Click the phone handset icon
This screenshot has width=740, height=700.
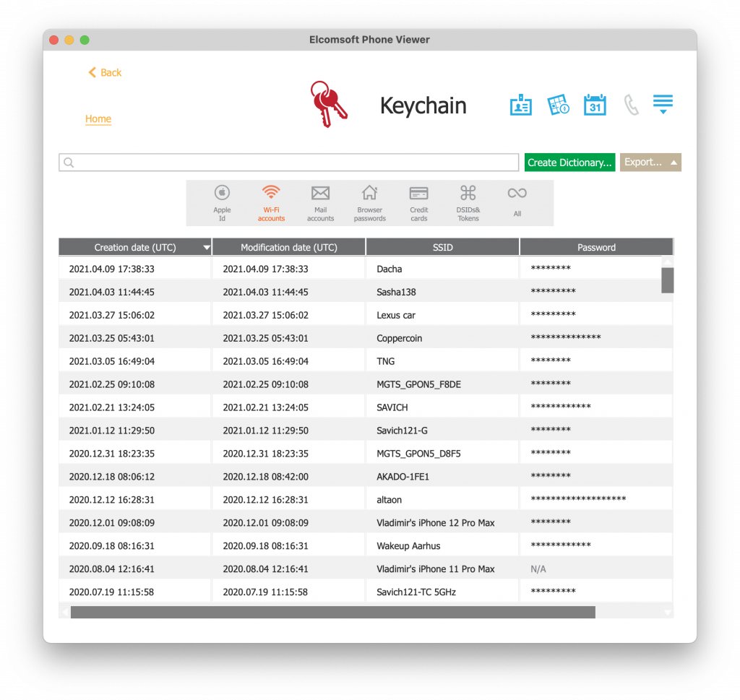pos(631,105)
